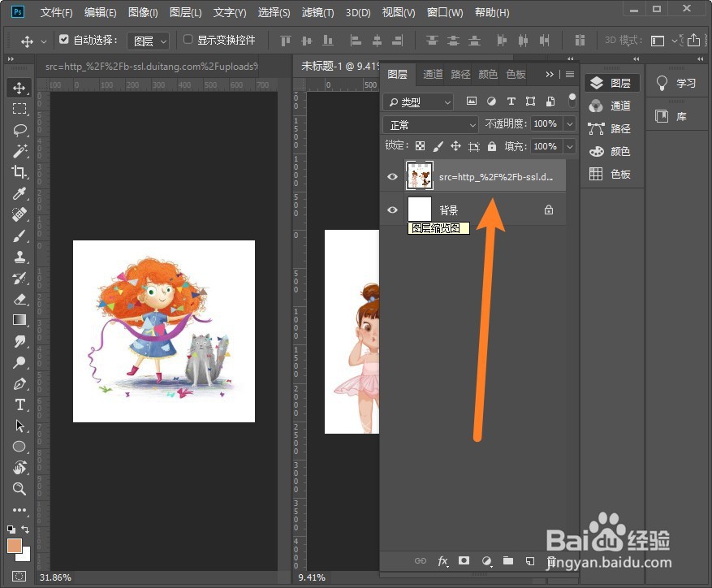The image size is (712, 588).
Task: Open the blend mode 正常 dropdown
Action: [x=430, y=124]
